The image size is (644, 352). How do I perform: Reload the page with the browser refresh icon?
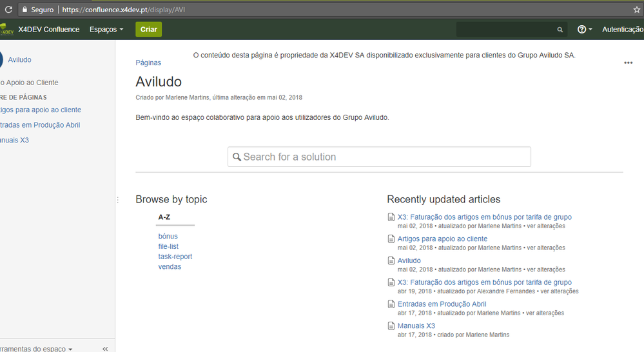click(8, 10)
